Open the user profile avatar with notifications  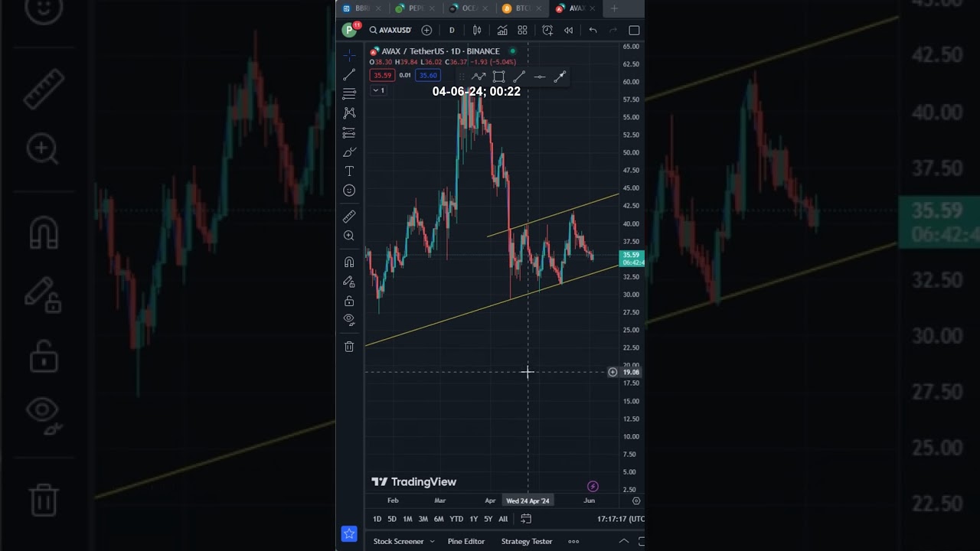pos(350,30)
